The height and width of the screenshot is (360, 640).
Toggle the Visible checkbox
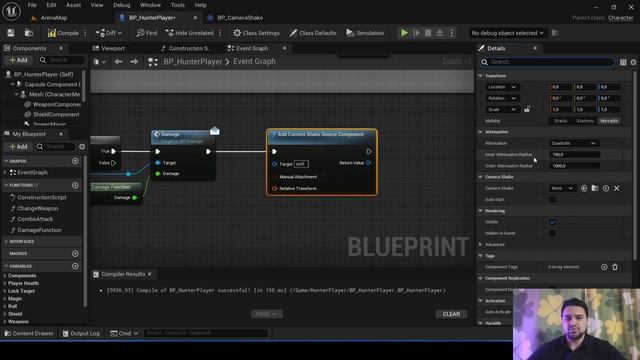552,222
